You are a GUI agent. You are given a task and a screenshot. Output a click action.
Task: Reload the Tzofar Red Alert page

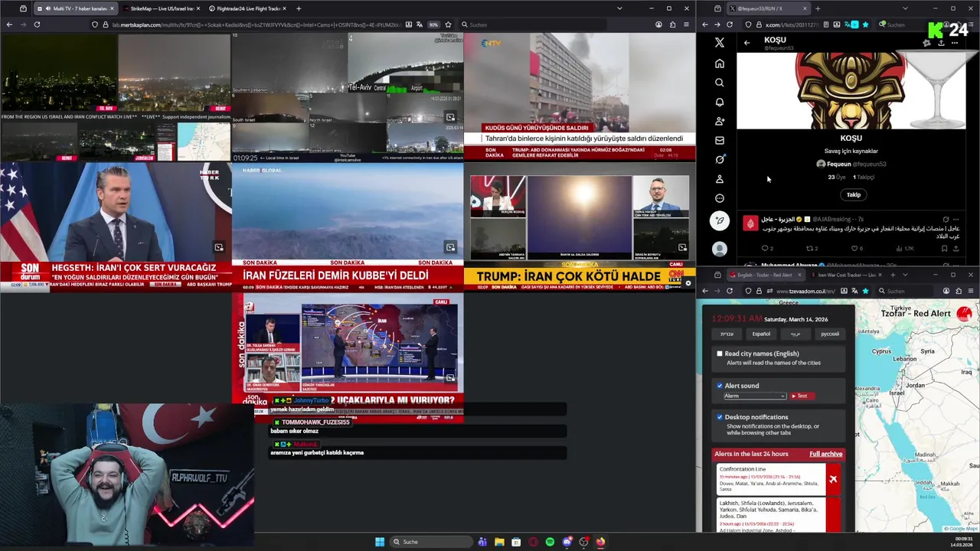click(x=730, y=291)
